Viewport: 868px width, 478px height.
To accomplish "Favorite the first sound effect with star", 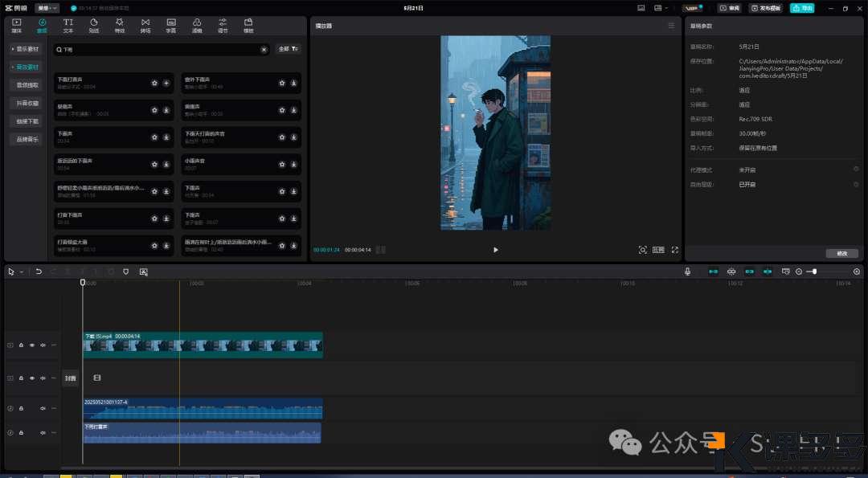I will (155, 83).
